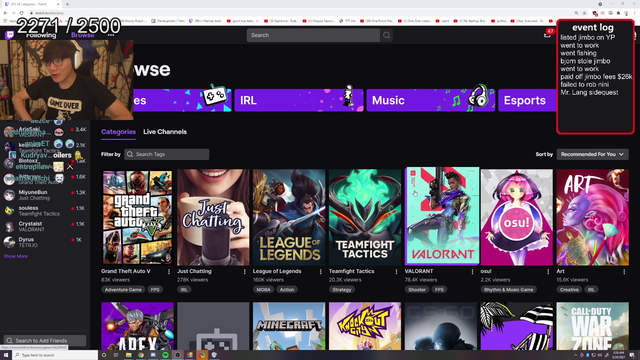Viewport: 640px width, 360px height.
Task: Open the Esports banner category
Action: point(527,100)
